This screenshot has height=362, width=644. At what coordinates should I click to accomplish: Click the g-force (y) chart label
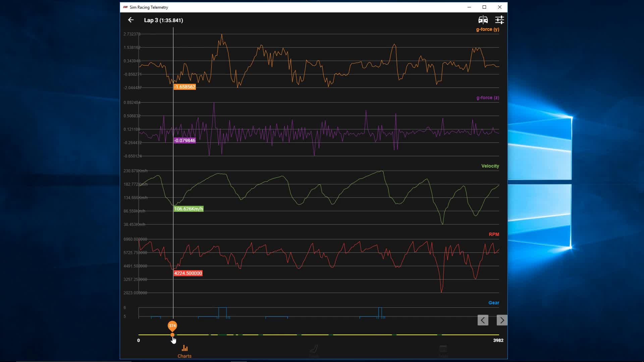click(x=487, y=29)
